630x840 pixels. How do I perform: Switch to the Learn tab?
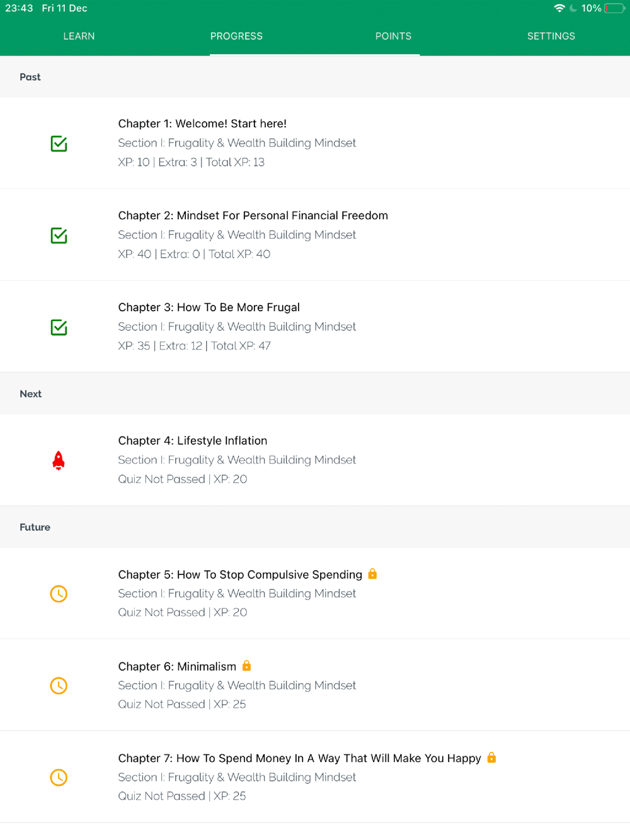click(x=79, y=37)
